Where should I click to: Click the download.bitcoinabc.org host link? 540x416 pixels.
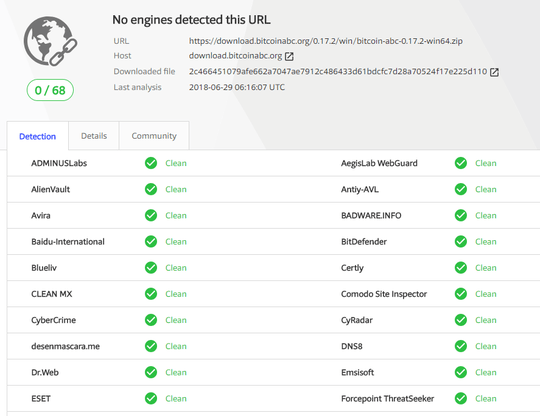(x=235, y=56)
